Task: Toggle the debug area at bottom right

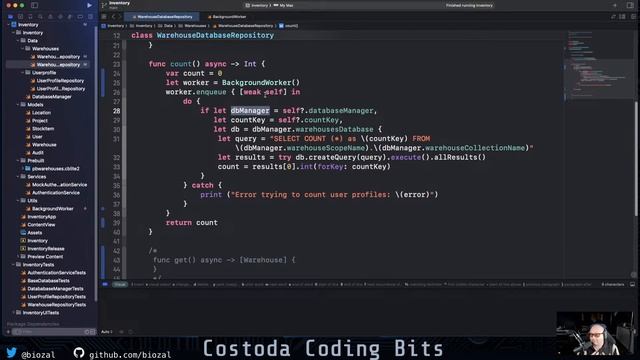Action: point(632,284)
